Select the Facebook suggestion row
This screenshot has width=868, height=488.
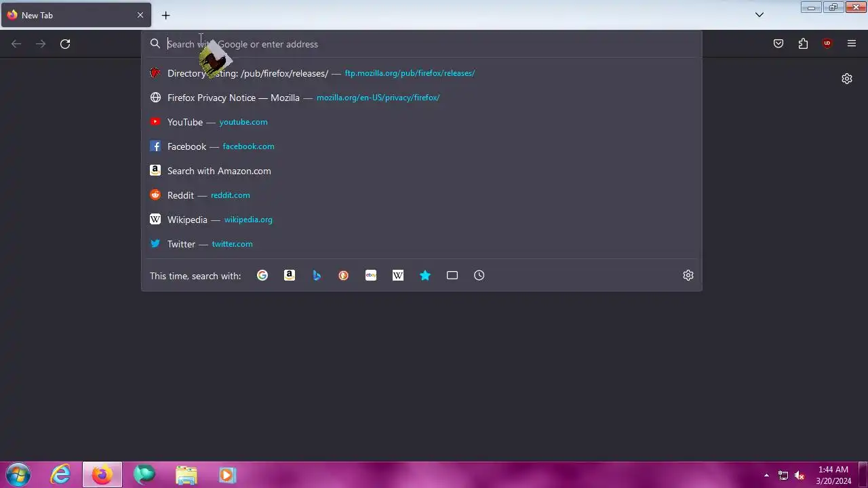(x=421, y=146)
